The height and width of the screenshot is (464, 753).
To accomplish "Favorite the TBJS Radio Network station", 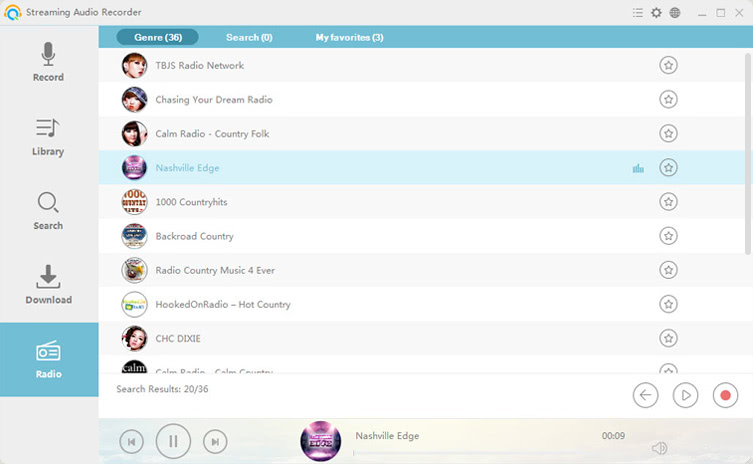I will pos(668,66).
